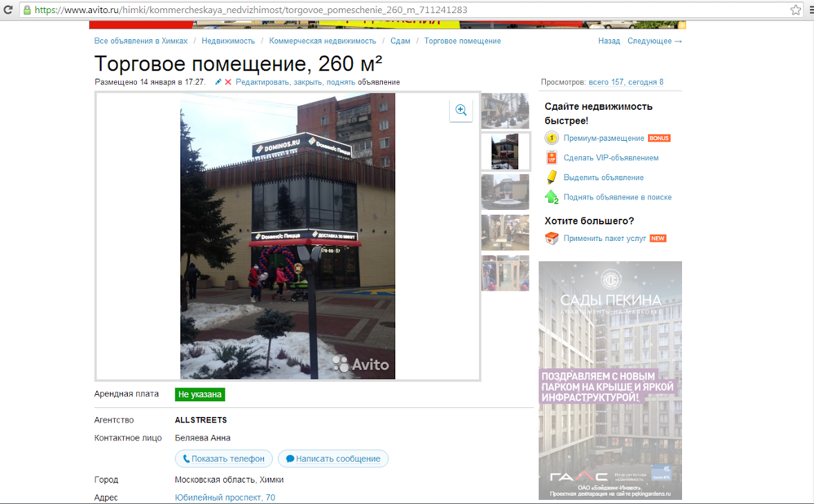Open the 'Сады Пекина' advertisement banner

click(610, 380)
